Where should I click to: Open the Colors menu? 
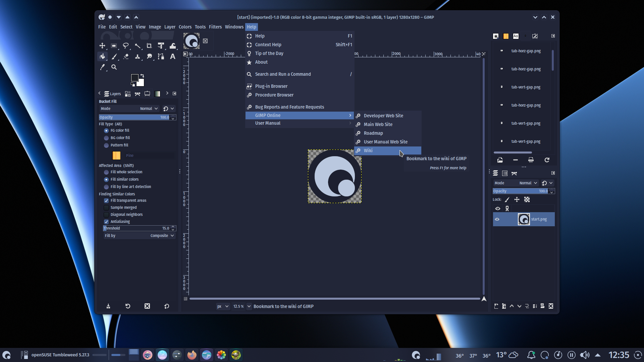click(x=185, y=27)
